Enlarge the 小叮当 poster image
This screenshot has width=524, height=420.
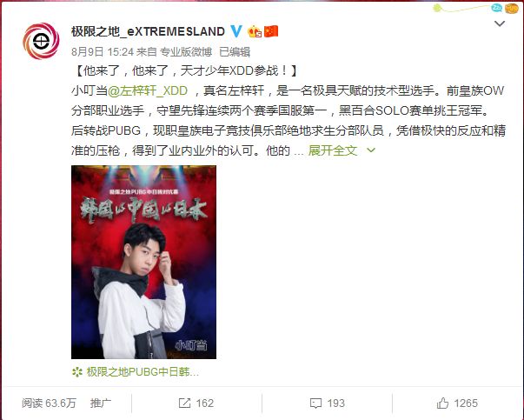(143, 262)
